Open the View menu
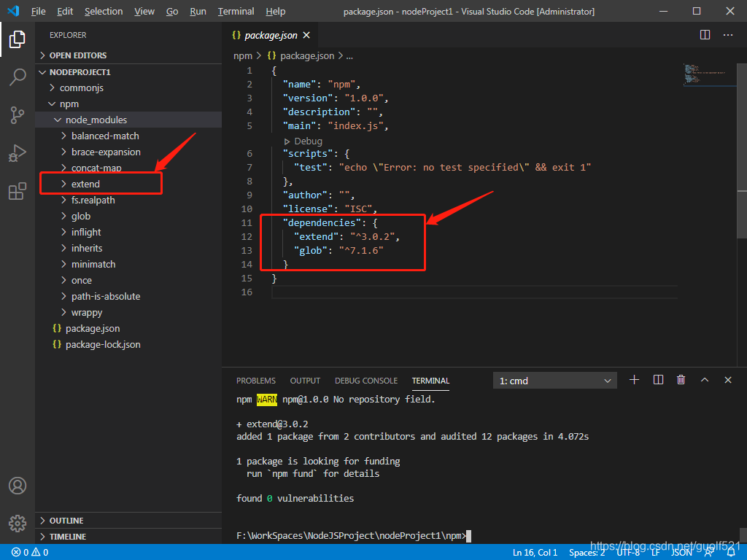This screenshot has height=560, width=747. pyautogui.click(x=144, y=11)
